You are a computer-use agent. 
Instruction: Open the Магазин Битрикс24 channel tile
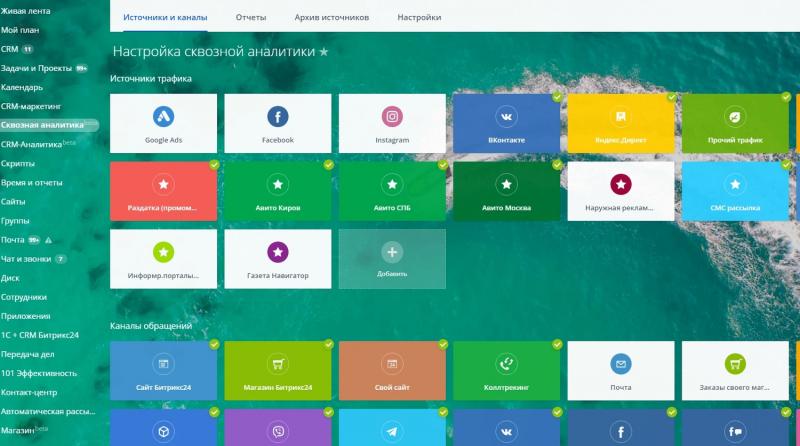pos(278,370)
